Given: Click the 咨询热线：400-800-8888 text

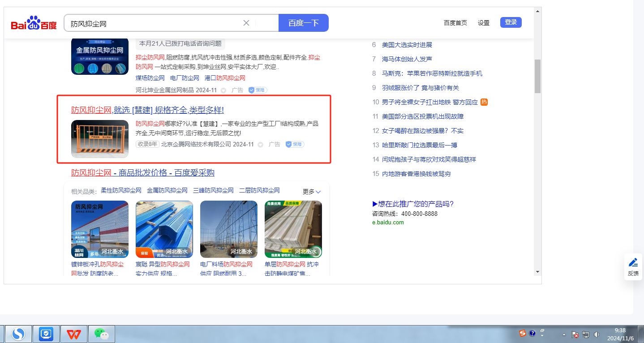Looking at the screenshot, I should (405, 214).
